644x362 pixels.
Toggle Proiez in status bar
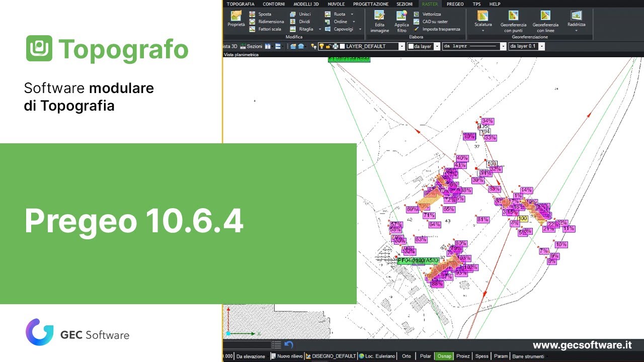pos(463,356)
